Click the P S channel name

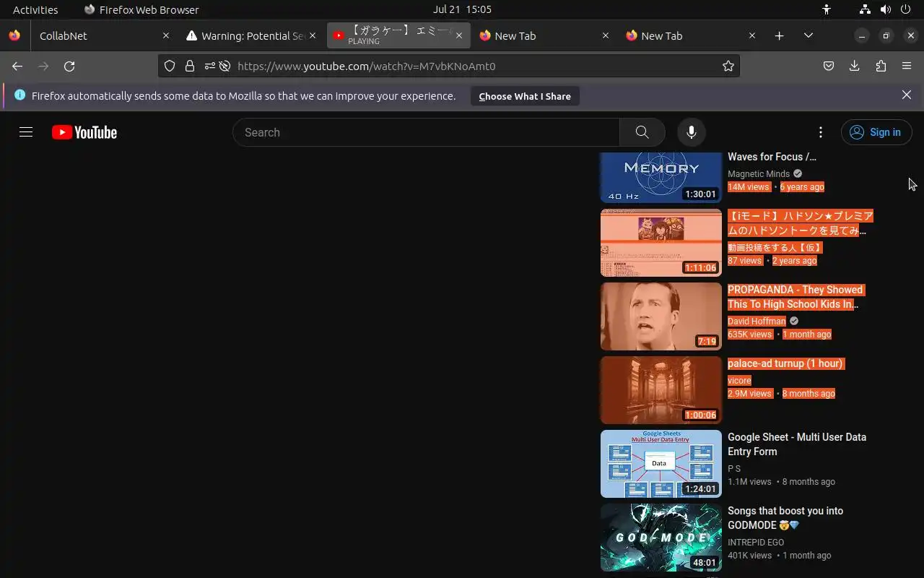tap(734, 468)
